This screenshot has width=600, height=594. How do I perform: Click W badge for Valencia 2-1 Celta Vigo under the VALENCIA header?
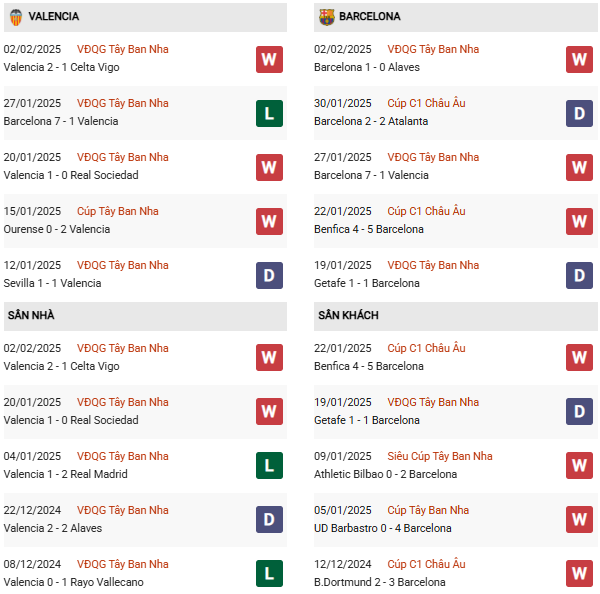coord(269,59)
